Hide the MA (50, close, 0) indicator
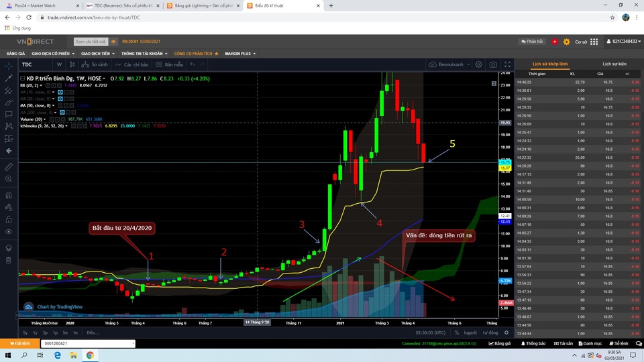 [x=60, y=105]
